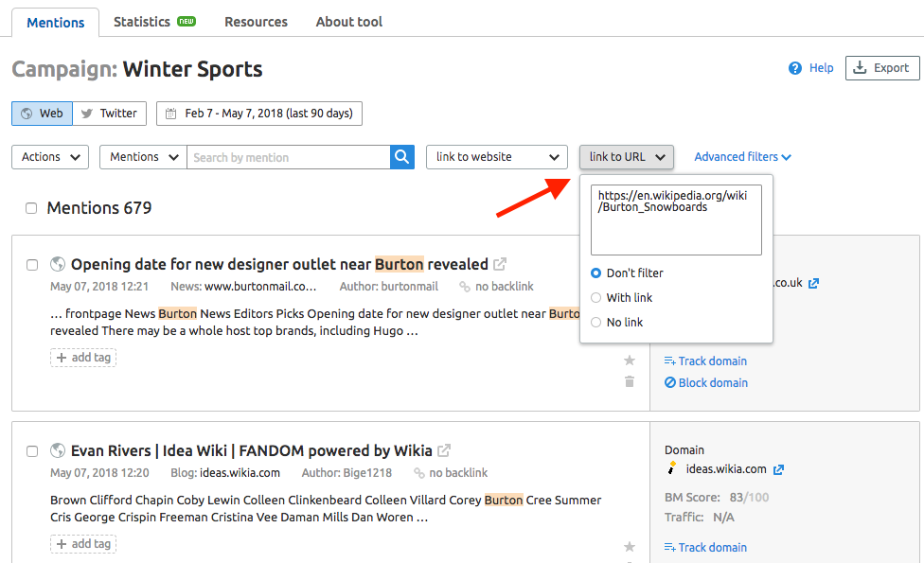Select the With link radio option
This screenshot has height=563, width=924.
(x=595, y=298)
